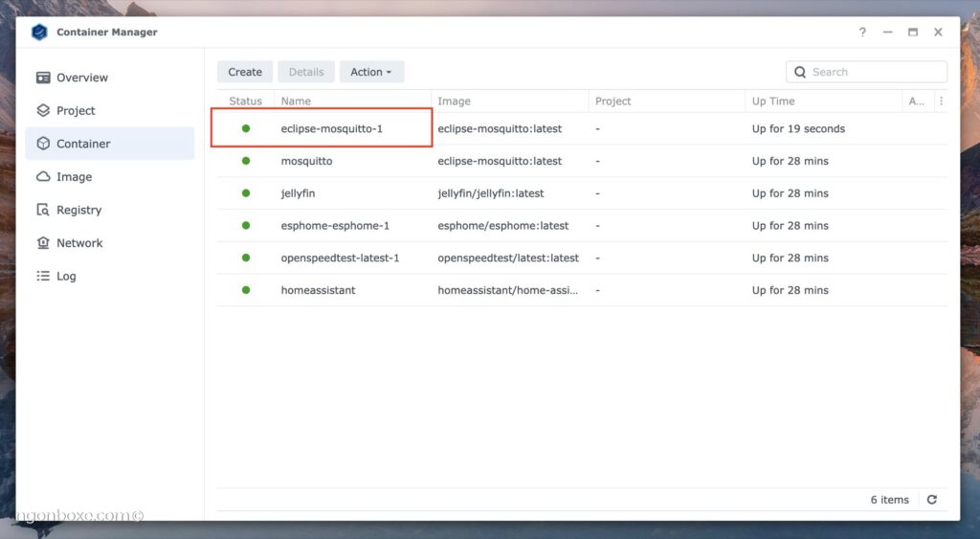980x539 pixels.
Task: Click the truncated A... column header
Action: pos(916,101)
